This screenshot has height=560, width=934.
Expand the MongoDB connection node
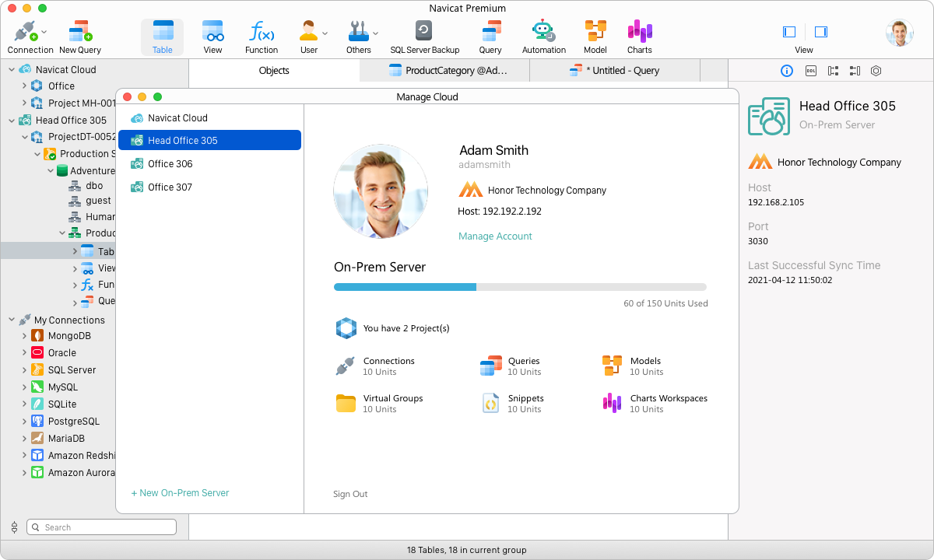pos(24,337)
